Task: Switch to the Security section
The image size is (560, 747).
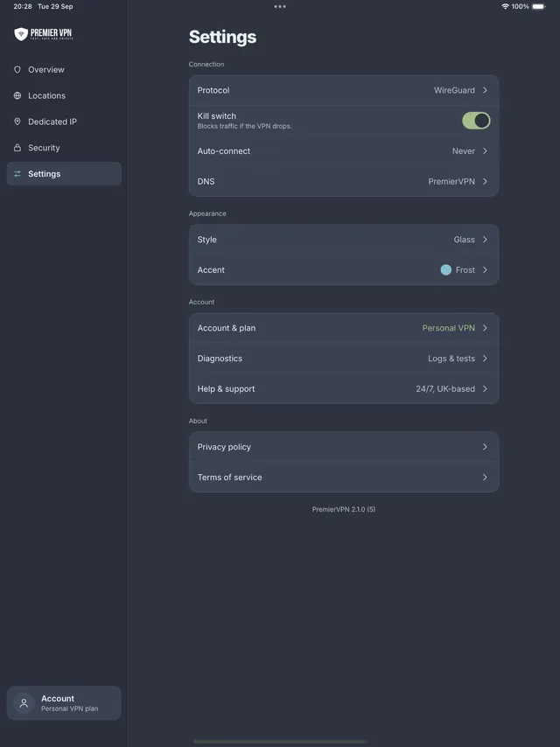Action: pyautogui.click(x=64, y=148)
